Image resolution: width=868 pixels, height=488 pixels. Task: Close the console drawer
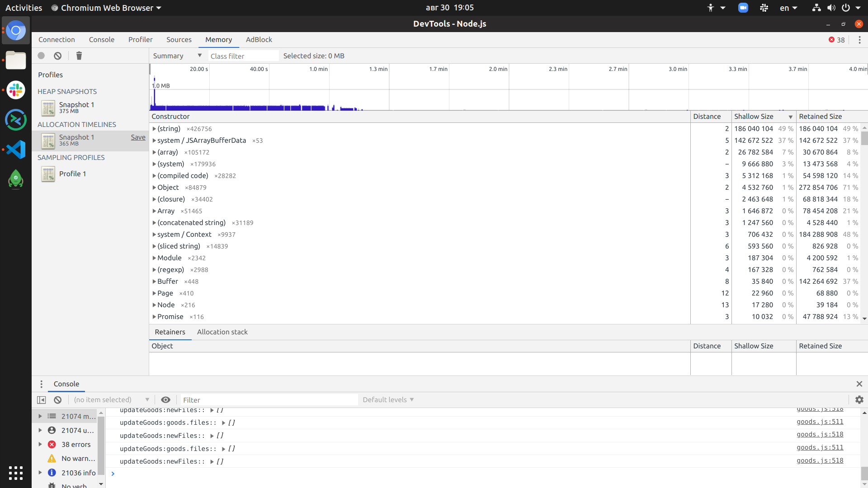tap(859, 384)
